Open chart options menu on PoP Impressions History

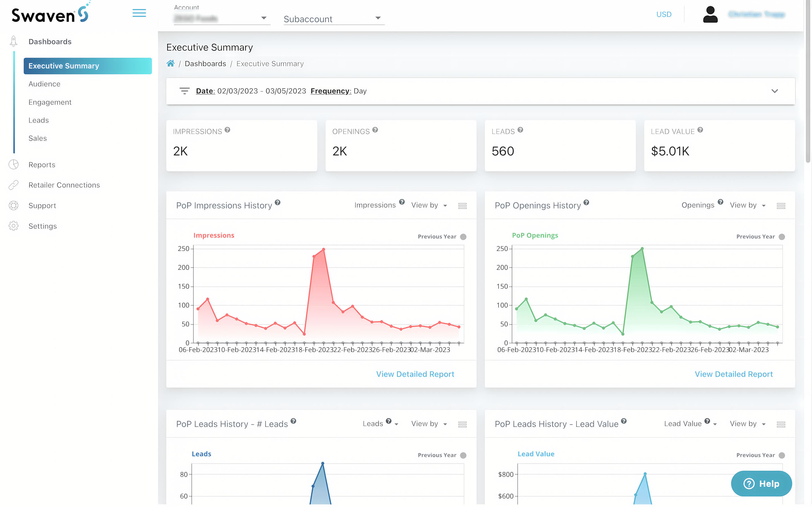(x=462, y=206)
